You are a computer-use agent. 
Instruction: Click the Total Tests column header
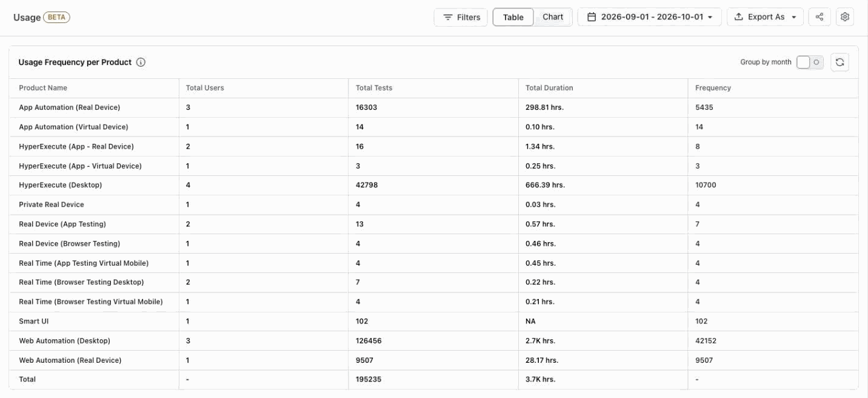pos(374,88)
